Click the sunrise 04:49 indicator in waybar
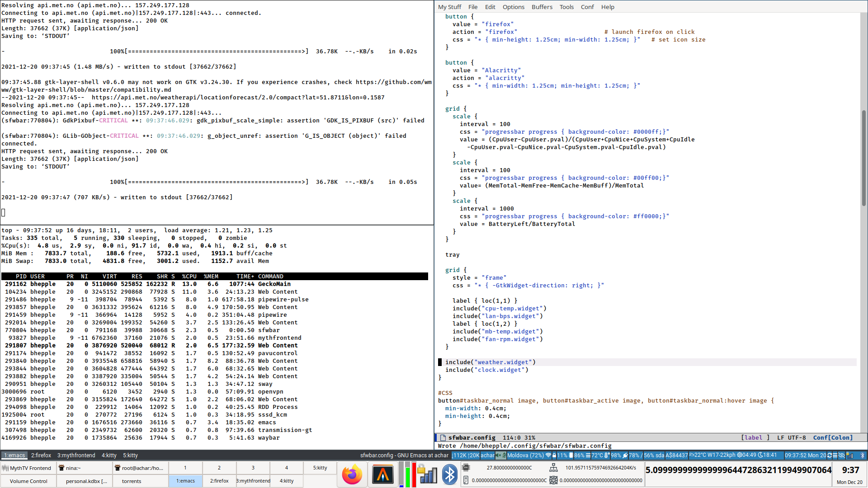868x488 pixels. pos(747,455)
